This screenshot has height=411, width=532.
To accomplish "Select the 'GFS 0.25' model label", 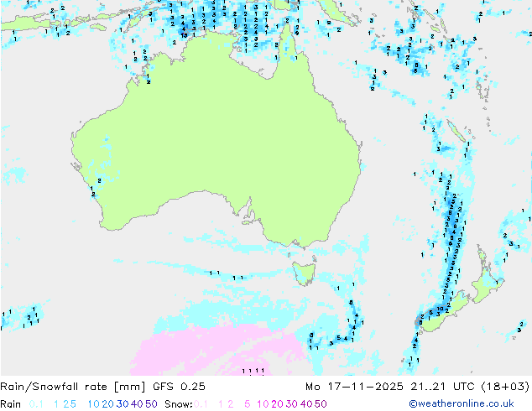I will pos(179,387).
